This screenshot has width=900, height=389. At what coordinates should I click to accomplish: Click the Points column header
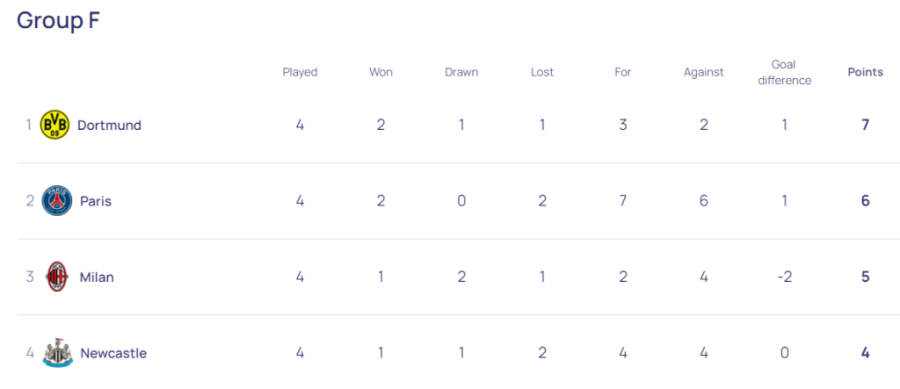[866, 72]
